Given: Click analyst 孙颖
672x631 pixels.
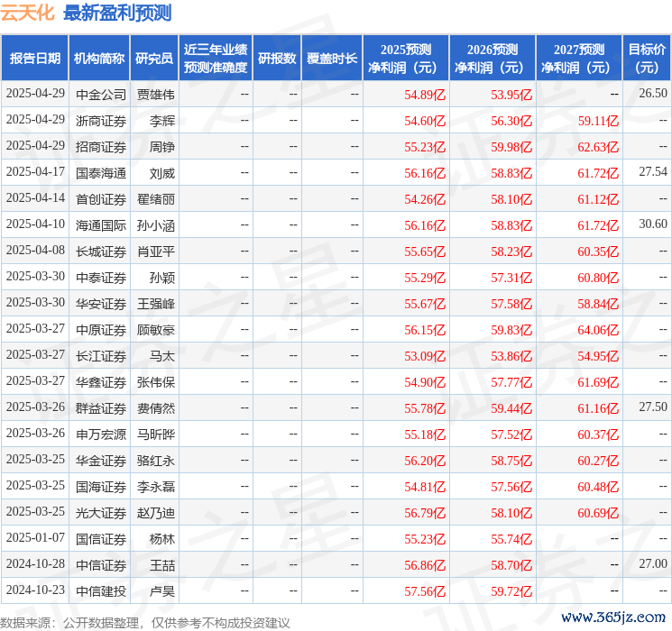Looking at the screenshot, I should tap(162, 278).
